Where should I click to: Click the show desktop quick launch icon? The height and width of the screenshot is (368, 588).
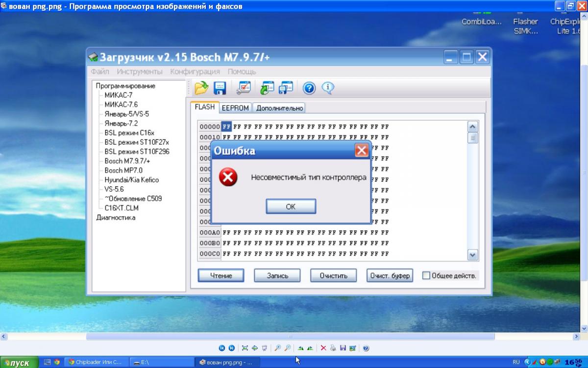[x=47, y=362]
